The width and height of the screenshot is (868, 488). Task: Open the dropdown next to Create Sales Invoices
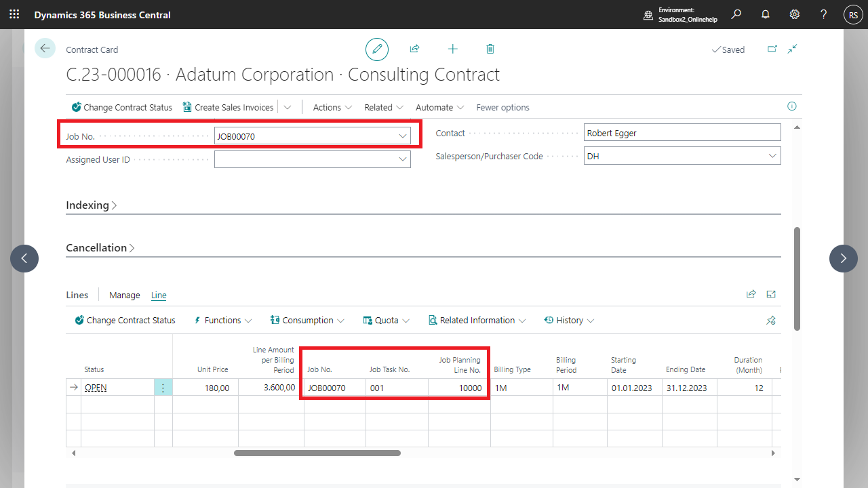288,107
